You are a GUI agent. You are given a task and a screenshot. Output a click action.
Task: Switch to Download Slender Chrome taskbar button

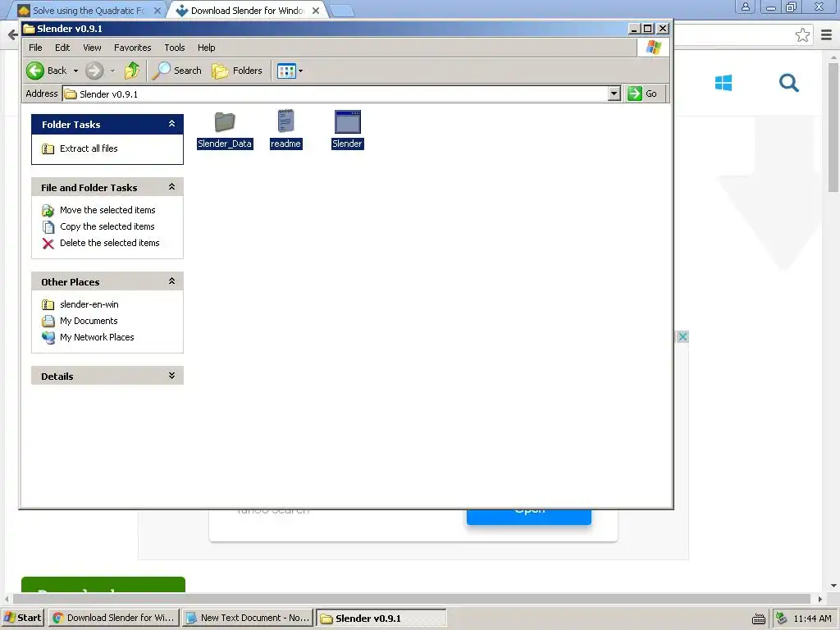tap(114, 618)
